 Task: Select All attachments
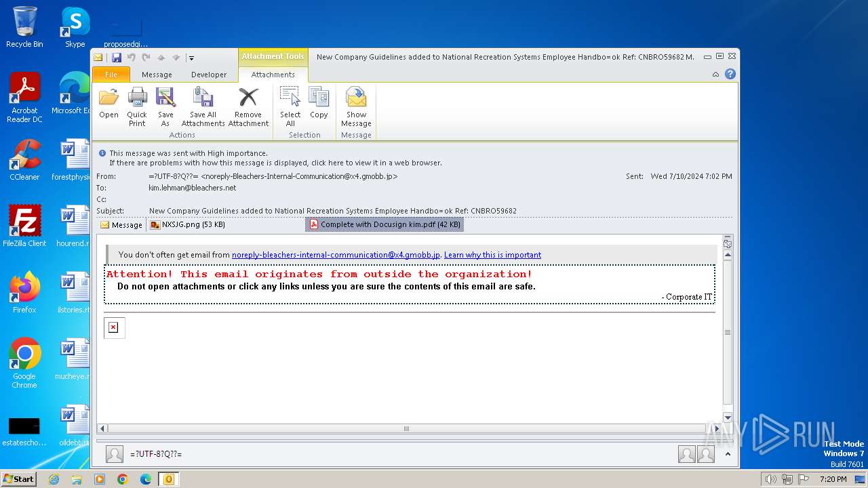[x=290, y=107]
